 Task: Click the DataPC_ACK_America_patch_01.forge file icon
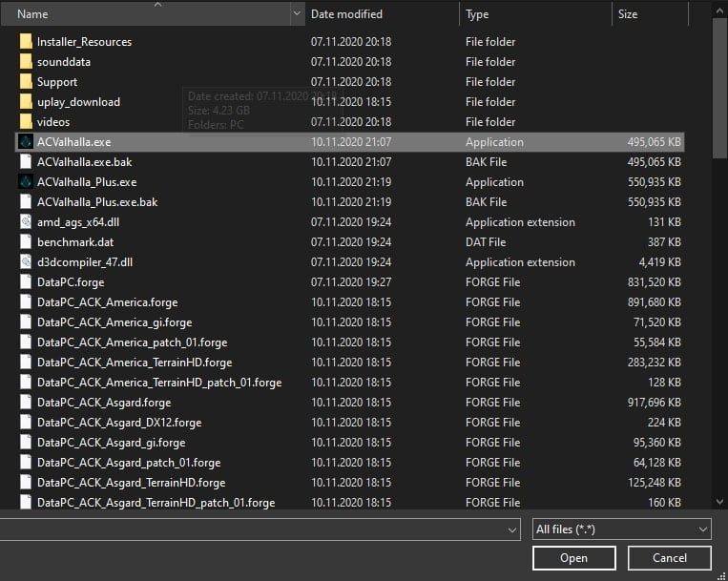(x=26, y=342)
